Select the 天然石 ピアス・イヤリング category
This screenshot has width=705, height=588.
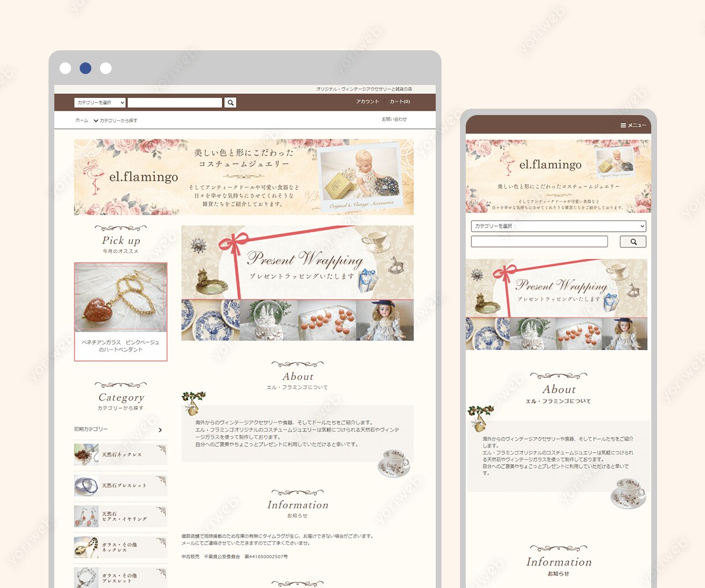pos(121,516)
